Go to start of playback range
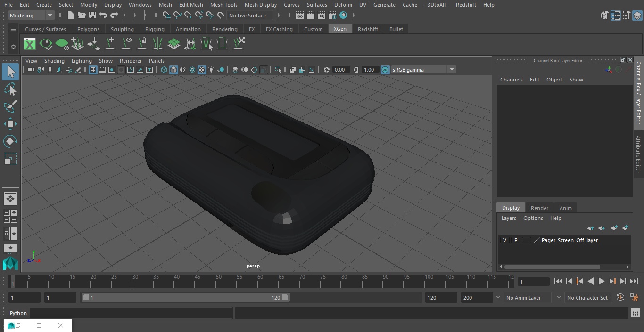 (x=558, y=281)
